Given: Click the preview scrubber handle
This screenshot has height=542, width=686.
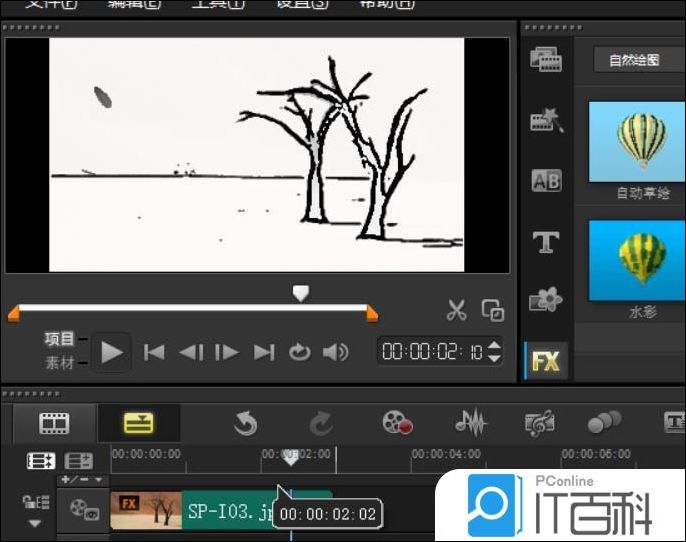Looking at the screenshot, I should [301, 293].
